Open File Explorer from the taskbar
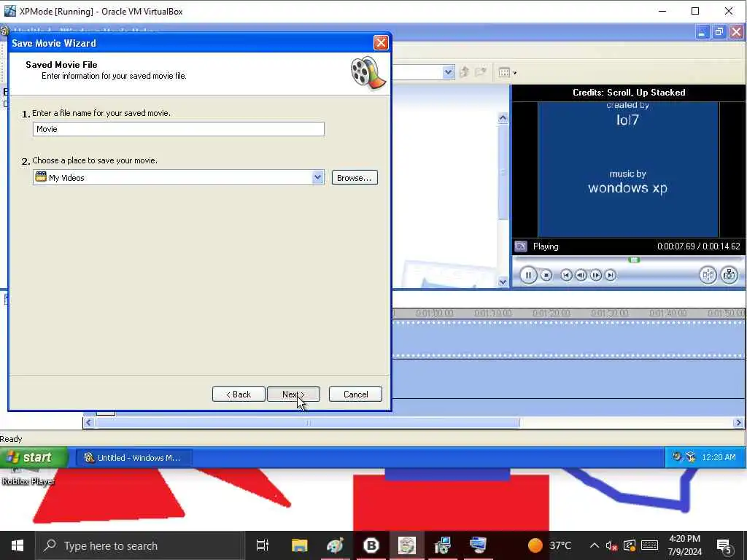 click(300, 545)
